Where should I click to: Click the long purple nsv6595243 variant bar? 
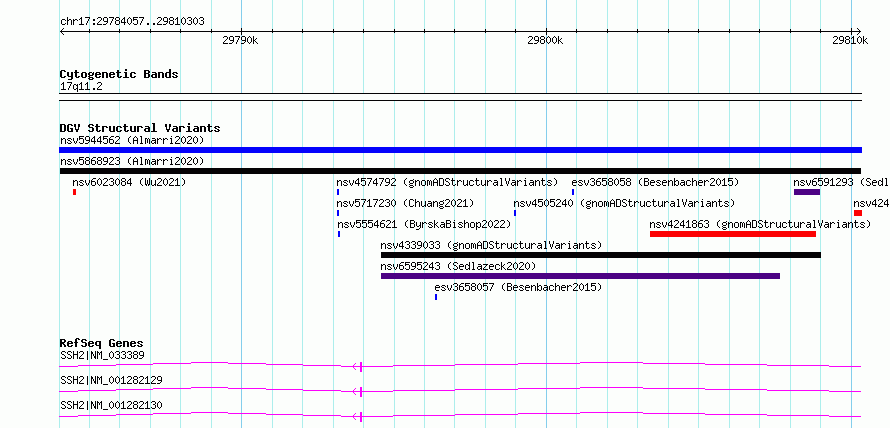[581, 276]
